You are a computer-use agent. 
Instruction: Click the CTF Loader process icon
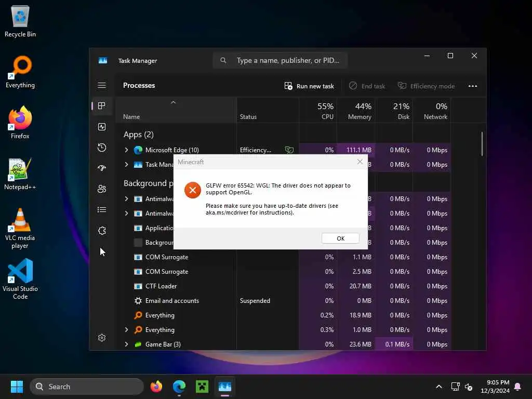pyautogui.click(x=138, y=286)
